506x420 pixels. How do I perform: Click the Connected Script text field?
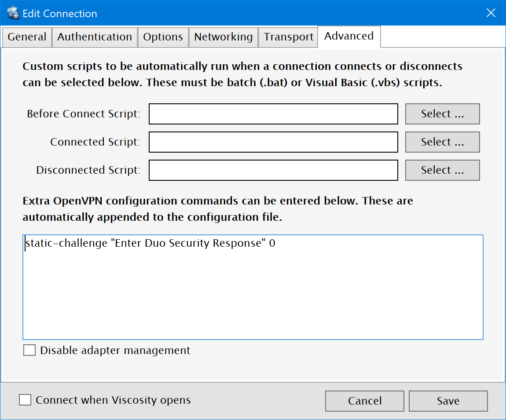coord(273,142)
